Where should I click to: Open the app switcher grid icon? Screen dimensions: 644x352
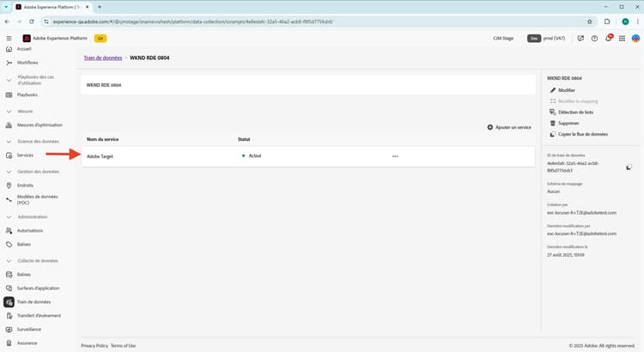(x=622, y=38)
